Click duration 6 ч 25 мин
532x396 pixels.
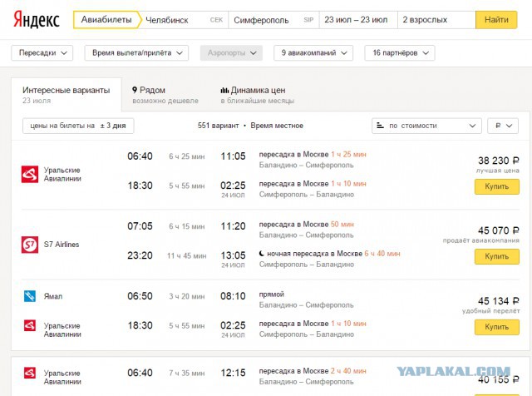tap(187, 156)
